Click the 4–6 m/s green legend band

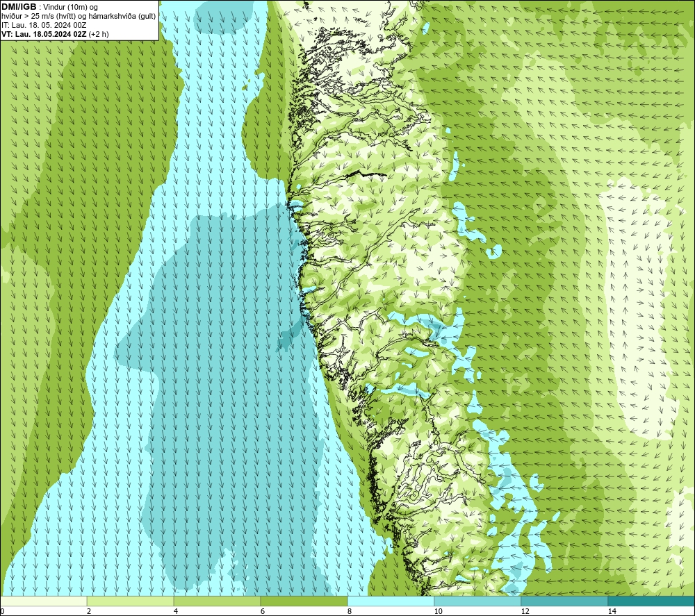click(x=217, y=601)
